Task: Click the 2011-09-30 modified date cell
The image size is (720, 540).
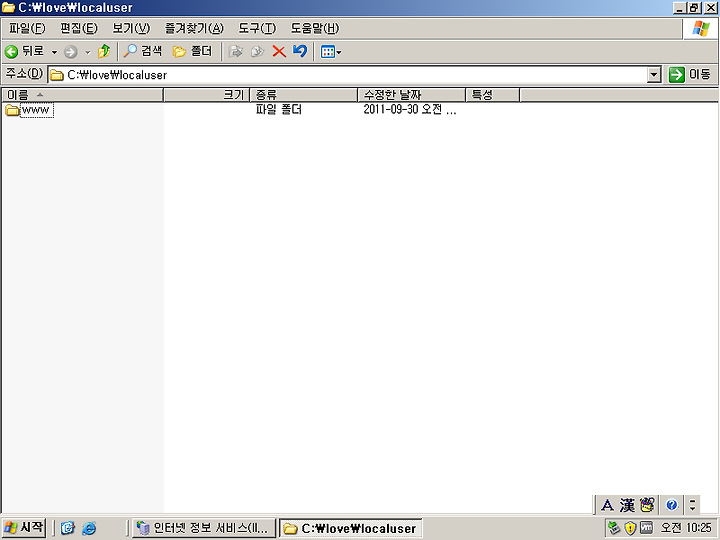Action: click(x=410, y=110)
